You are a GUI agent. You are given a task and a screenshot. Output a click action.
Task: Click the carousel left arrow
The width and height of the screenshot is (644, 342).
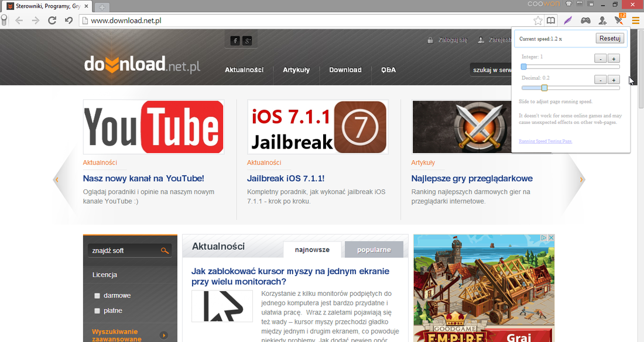(57, 179)
